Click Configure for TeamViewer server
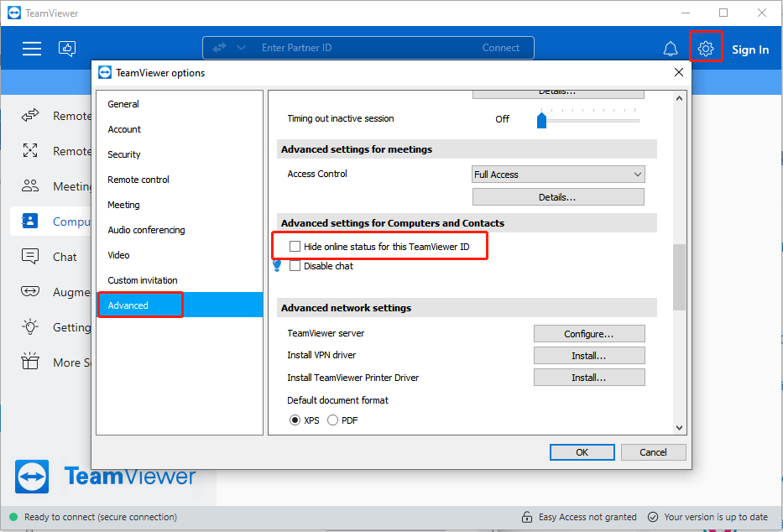 point(589,334)
